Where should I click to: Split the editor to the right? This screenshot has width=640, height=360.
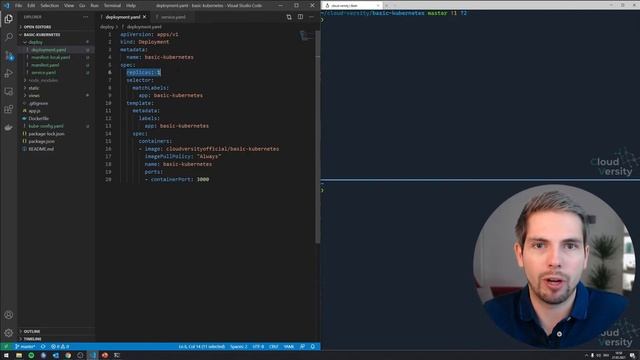pyautogui.click(x=300, y=17)
